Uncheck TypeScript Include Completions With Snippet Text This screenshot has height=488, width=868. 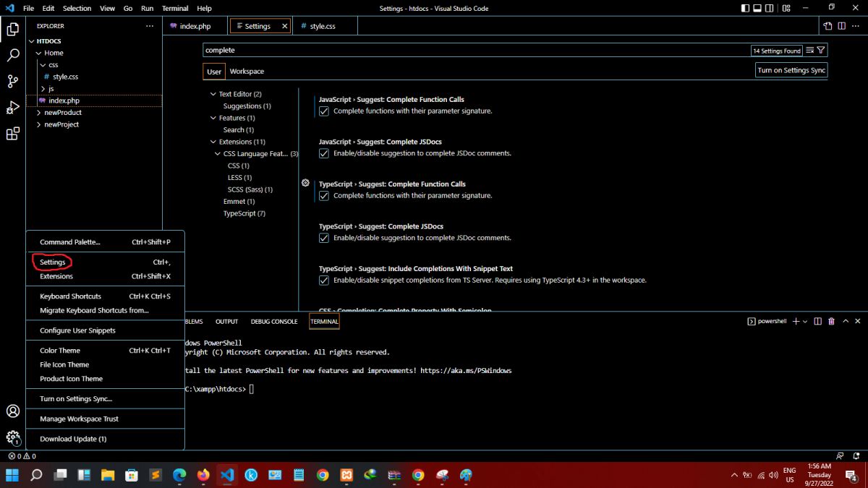324,280
